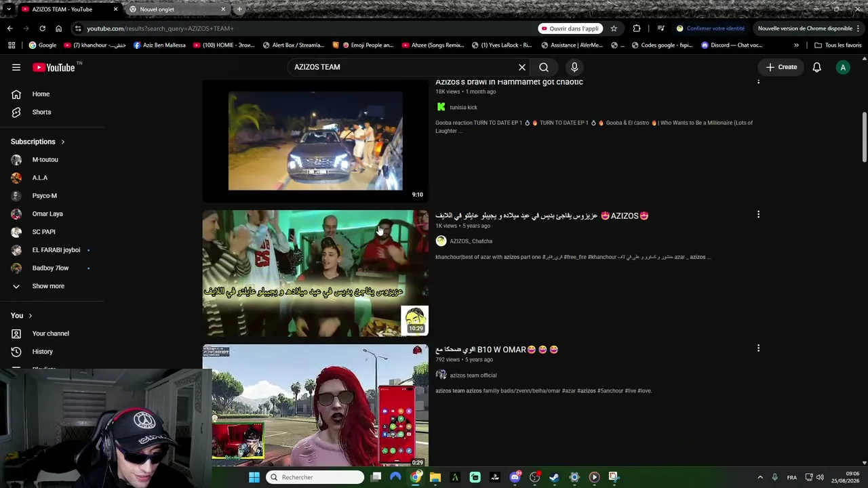The height and width of the screenshot is (488, 868).
Task: Open the Google bookmark
Action: pos(42,45)
